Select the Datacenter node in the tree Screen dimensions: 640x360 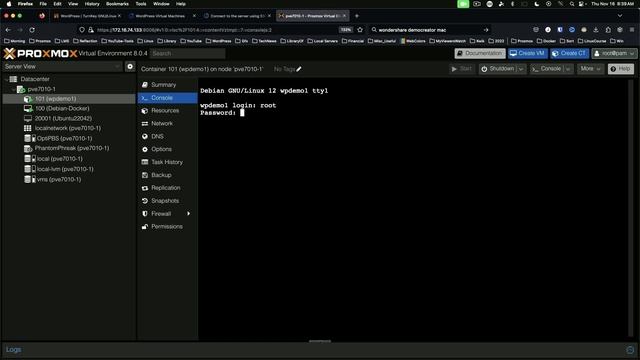35,79
